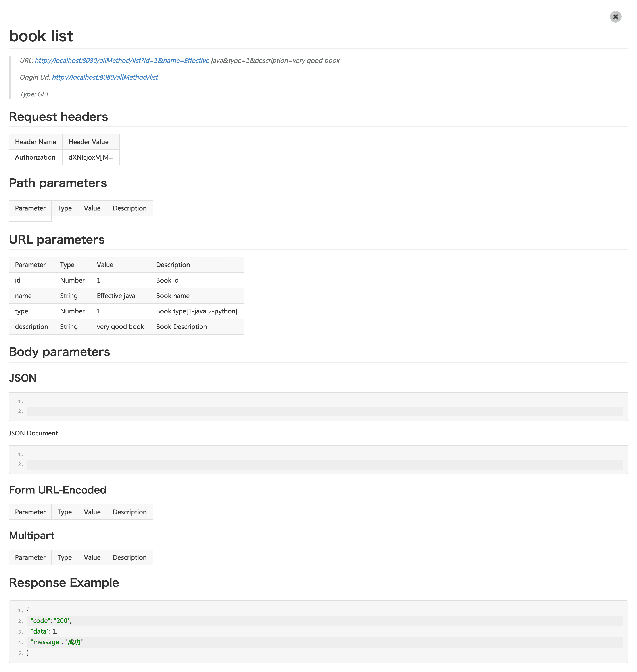Screen dimensions: 637x672
Task: Click the Response Example heading
Action: [64, 583]
